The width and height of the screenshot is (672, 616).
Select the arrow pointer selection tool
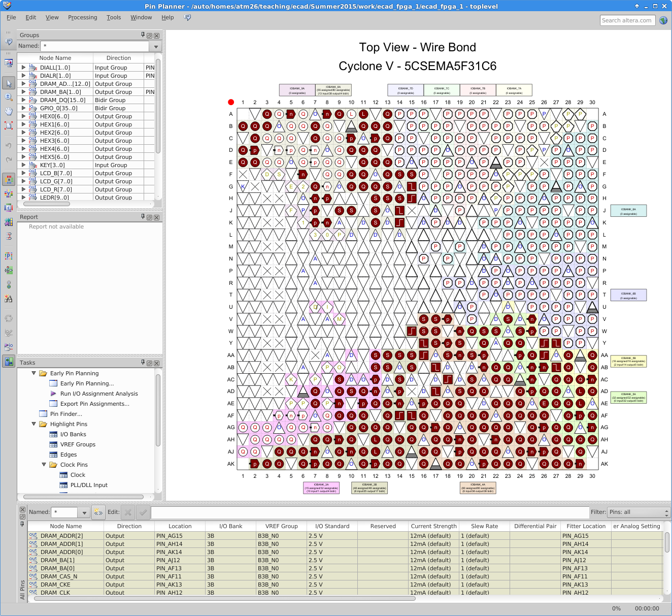click(x=9, y=83)
